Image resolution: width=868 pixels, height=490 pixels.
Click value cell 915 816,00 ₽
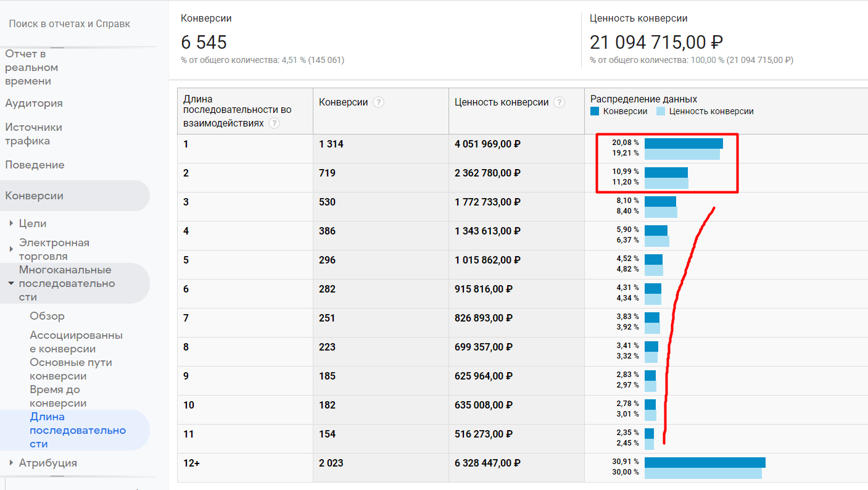(x=484, y=289)
